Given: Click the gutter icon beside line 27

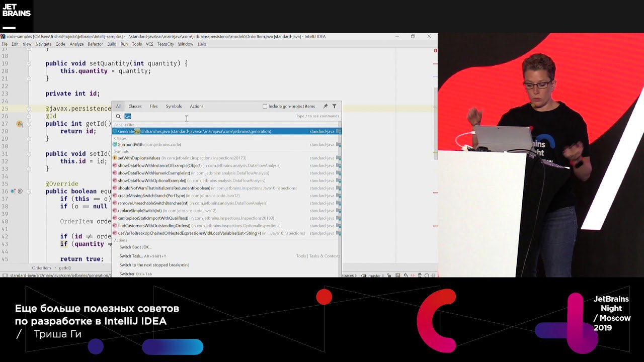Looking at the screenshot, I should (x=20, y=124).
